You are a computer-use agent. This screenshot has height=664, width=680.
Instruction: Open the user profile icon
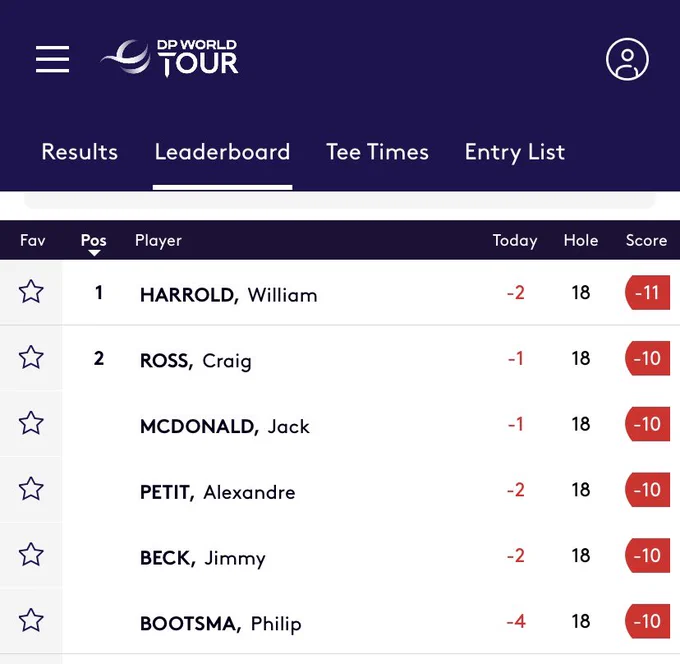click(627, 59)
